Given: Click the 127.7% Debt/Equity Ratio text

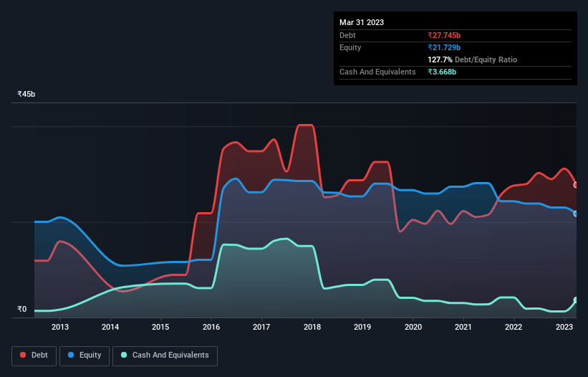Looking at the screenshot, I should coord(472,59).
